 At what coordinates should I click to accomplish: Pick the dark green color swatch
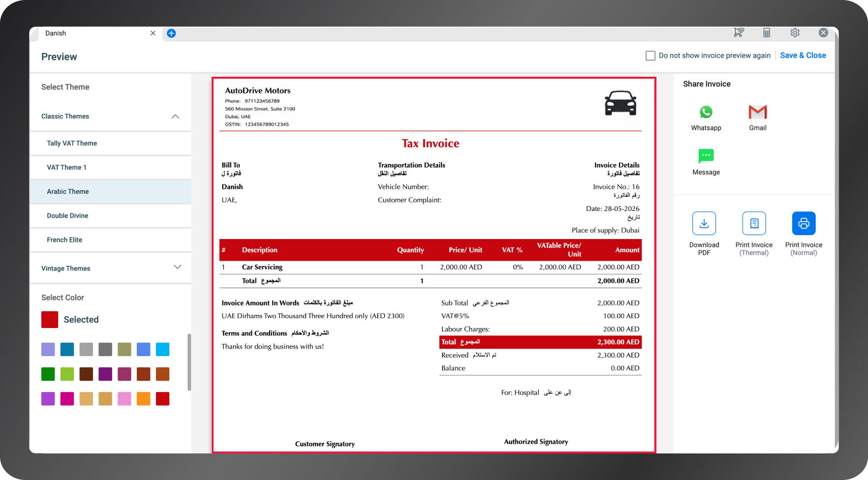(48, 374)
